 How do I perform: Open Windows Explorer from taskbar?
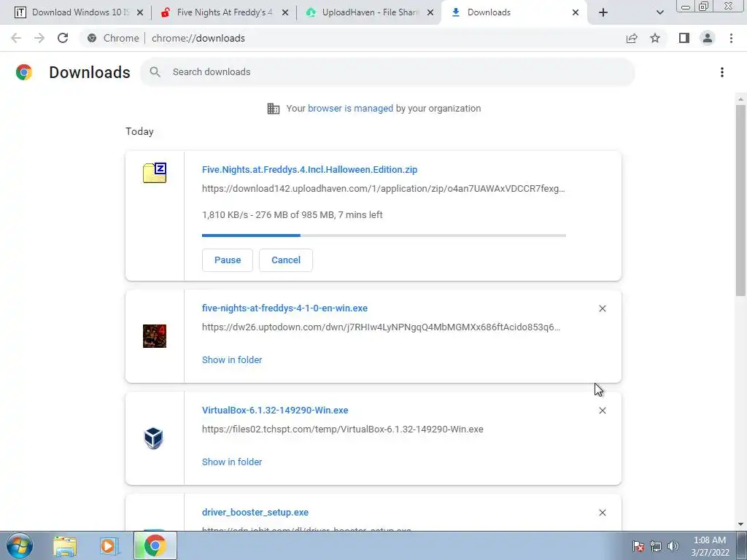(65, 545)
